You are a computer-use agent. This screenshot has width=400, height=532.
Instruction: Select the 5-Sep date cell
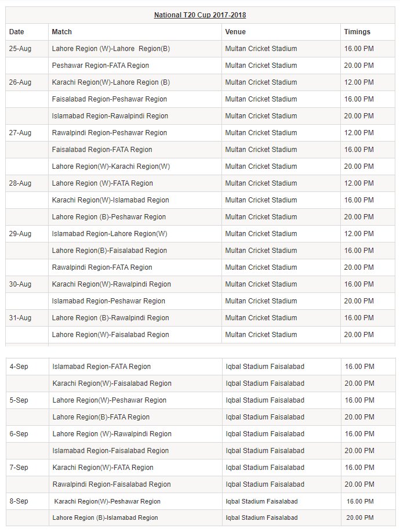[19, 400]
